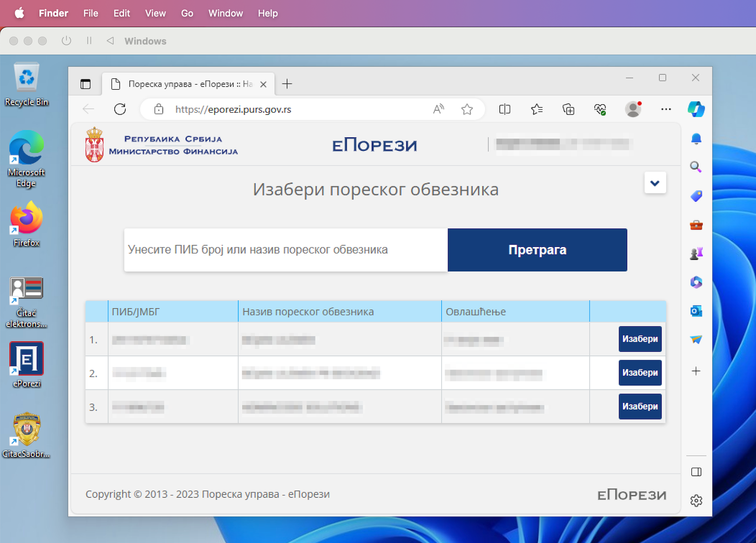The width and height of the screenshot is (756, 543).
Task: Open the View menu
Action: (155, 13)
